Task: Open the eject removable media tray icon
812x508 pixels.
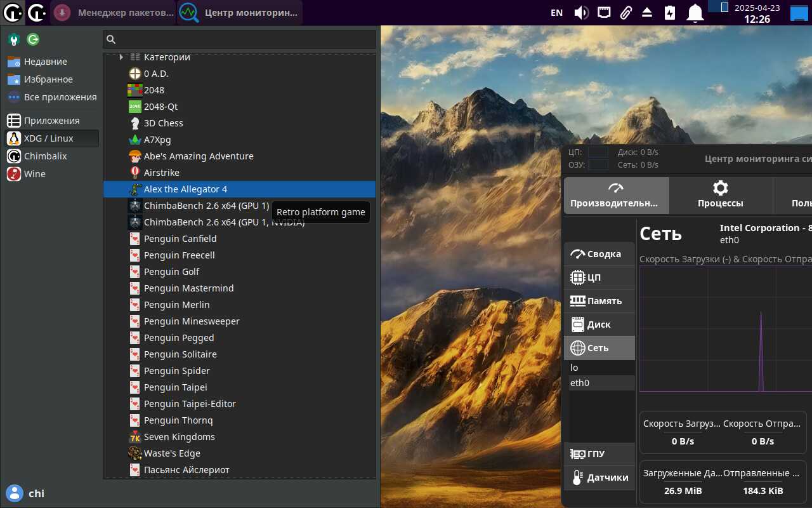Action: click(x=647, y=13)
